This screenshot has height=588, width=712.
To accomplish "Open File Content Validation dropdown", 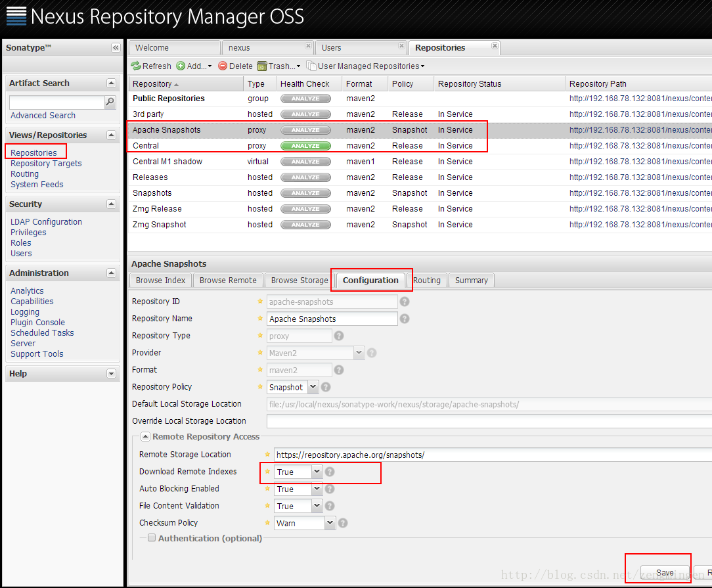I will (x=317, y=506).
